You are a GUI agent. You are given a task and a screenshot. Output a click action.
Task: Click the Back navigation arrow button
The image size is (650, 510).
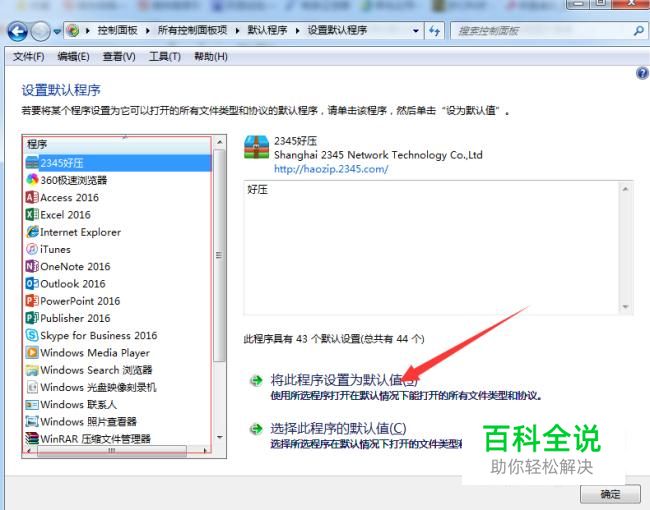point(17,31)
